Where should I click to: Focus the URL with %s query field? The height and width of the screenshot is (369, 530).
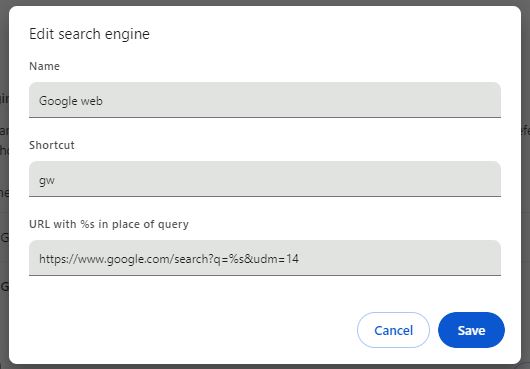coord(265,258)
